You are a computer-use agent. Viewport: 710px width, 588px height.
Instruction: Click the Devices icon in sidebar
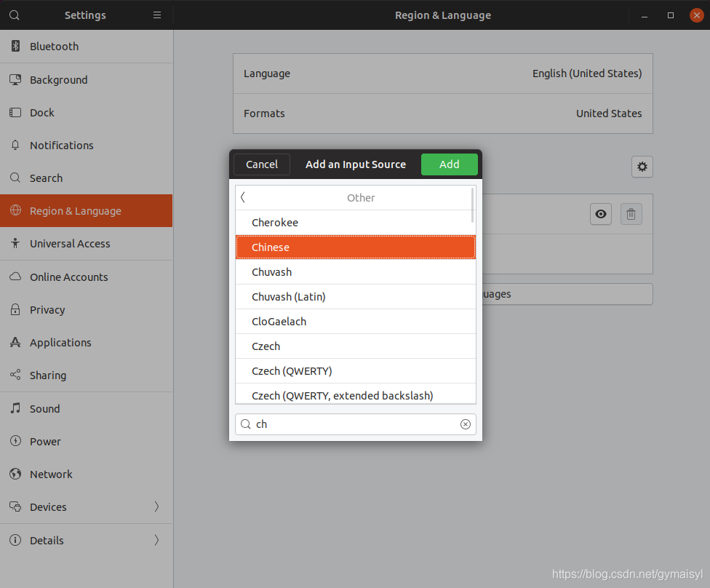click(15, 506)
